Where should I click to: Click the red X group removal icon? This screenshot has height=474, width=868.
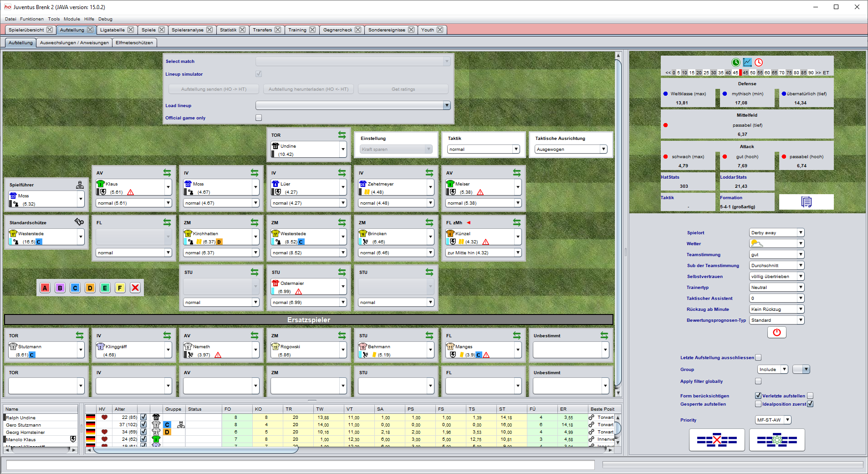135,288
